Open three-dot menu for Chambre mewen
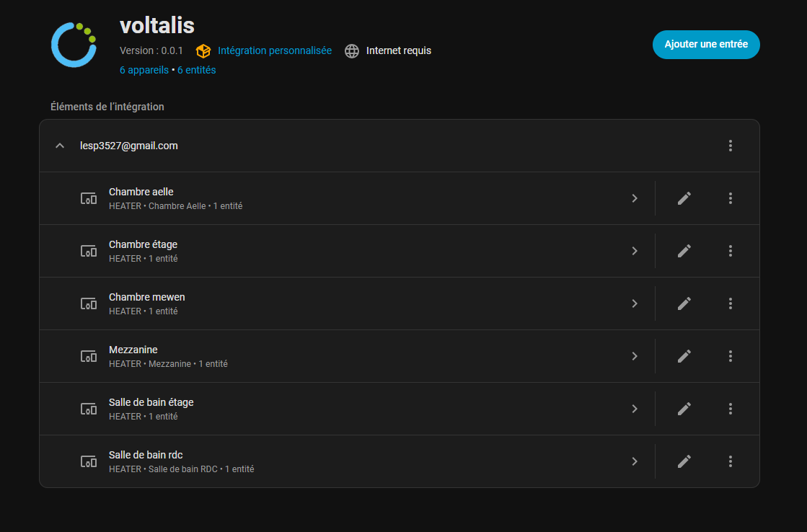Viewport: 807px width, 532px height. [730, 303]
